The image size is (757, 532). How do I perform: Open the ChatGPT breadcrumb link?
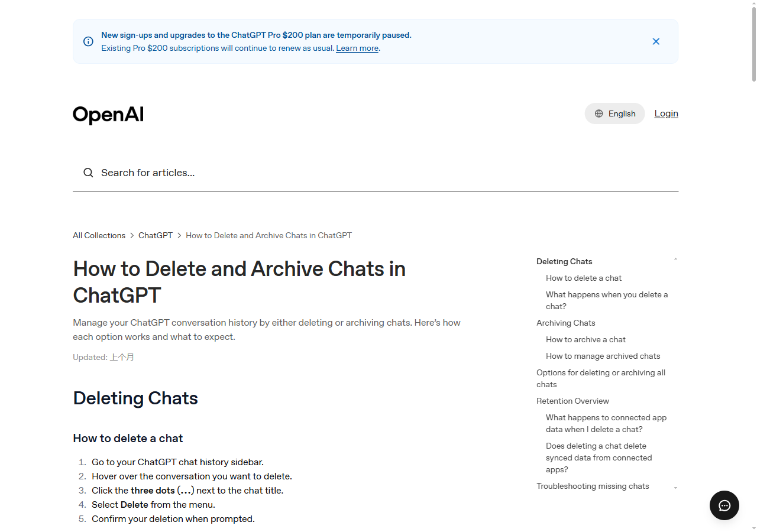pos(156,235)
